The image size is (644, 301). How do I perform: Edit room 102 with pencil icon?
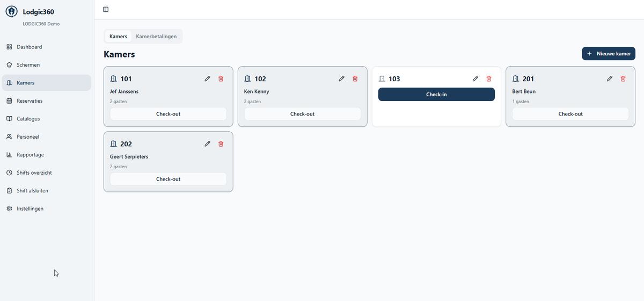(x=342, y=79)
